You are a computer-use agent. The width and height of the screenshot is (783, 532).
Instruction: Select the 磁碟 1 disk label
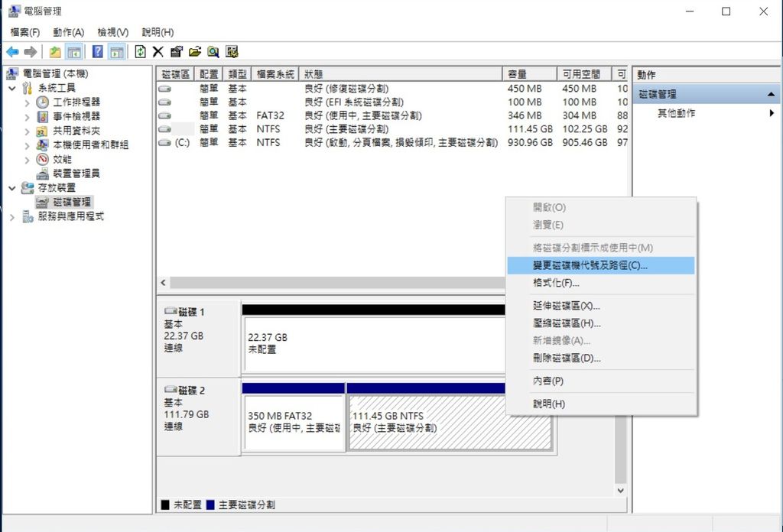(198, 338)
